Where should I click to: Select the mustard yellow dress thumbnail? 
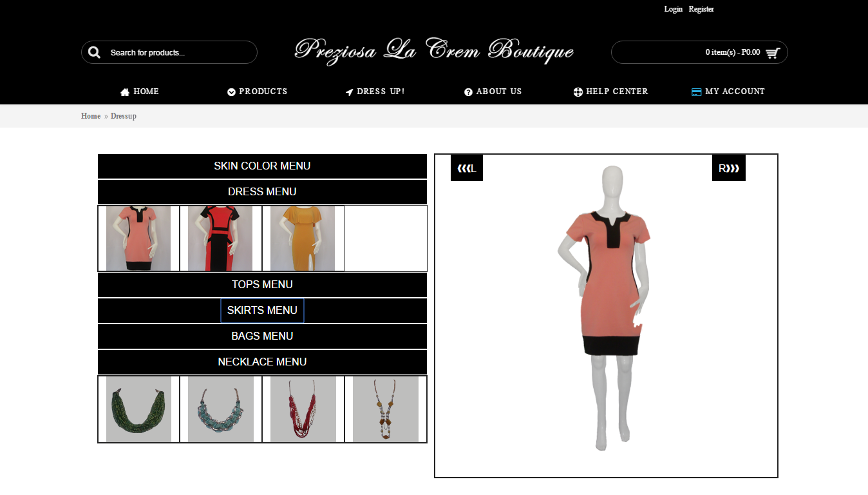click(303, 238)
